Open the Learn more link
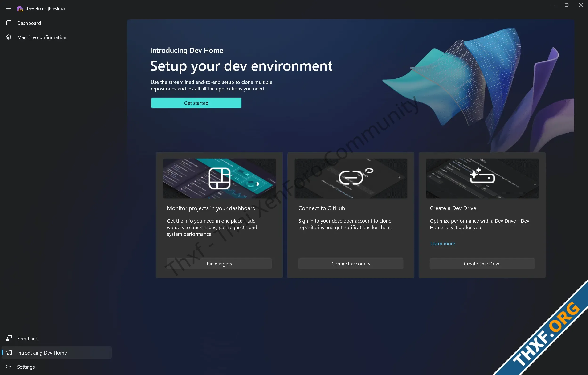 click(x=442, y=243)
